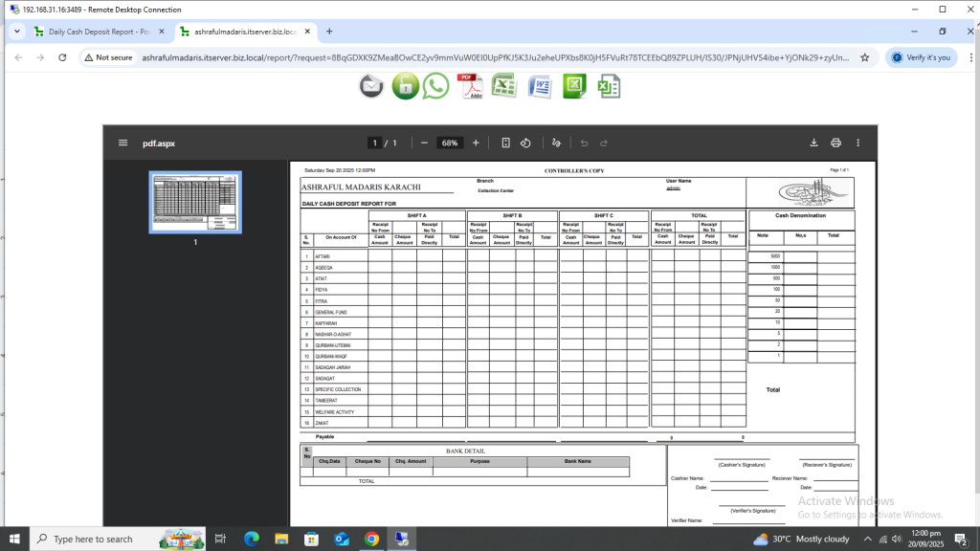
Task: Open Google Chrome from taskbar
Action: point(371,539)
